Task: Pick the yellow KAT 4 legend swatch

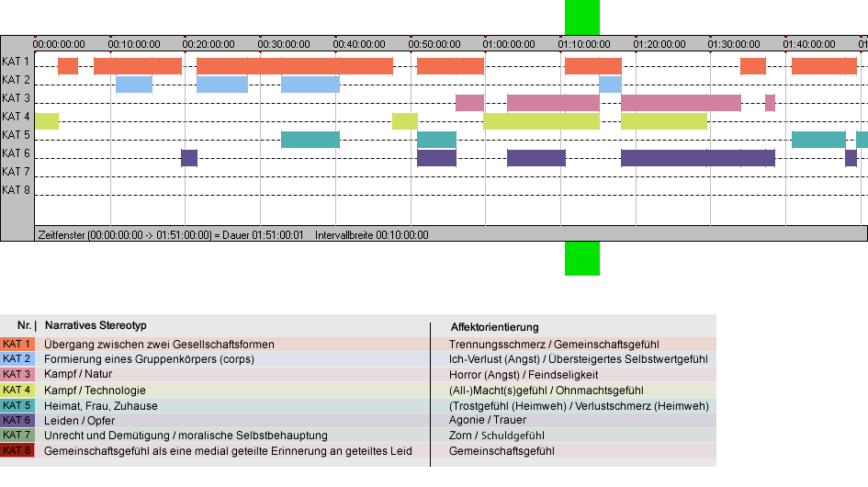Action: pyautogui.click(x=17, y=390)
